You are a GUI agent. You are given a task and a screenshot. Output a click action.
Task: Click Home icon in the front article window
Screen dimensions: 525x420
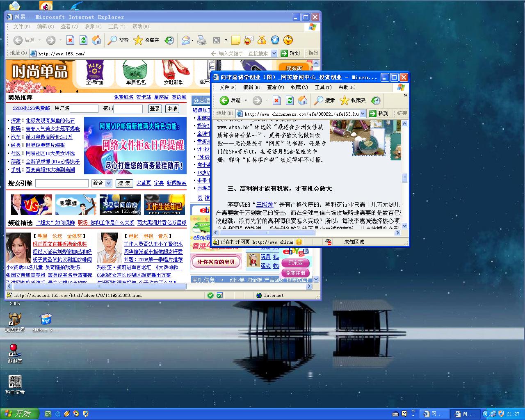[303, 100]
